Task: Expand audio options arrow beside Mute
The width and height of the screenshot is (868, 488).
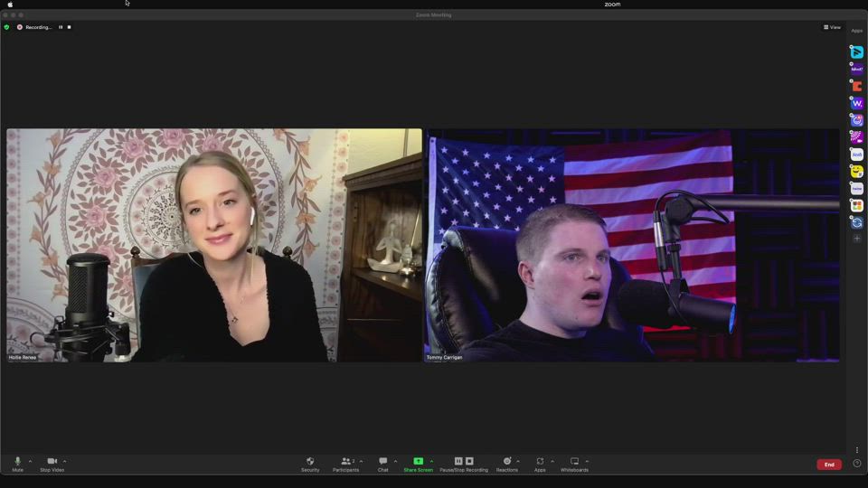Action: pos(30,461)
